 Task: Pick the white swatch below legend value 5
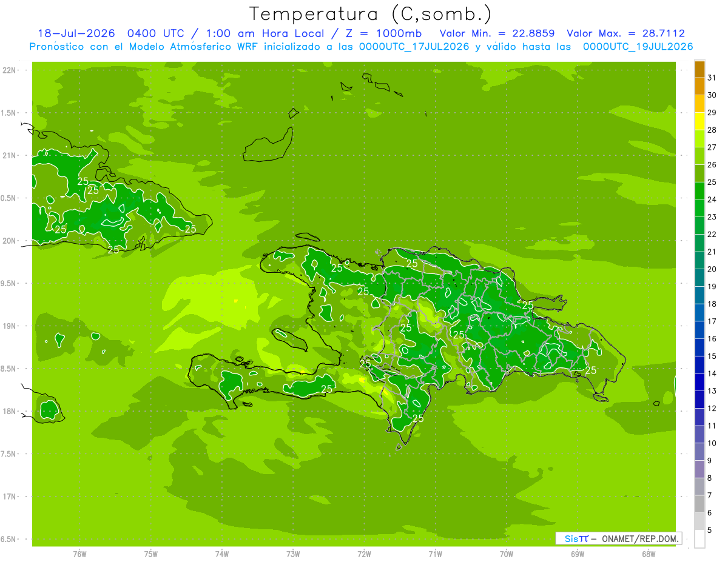click(700, 539)
